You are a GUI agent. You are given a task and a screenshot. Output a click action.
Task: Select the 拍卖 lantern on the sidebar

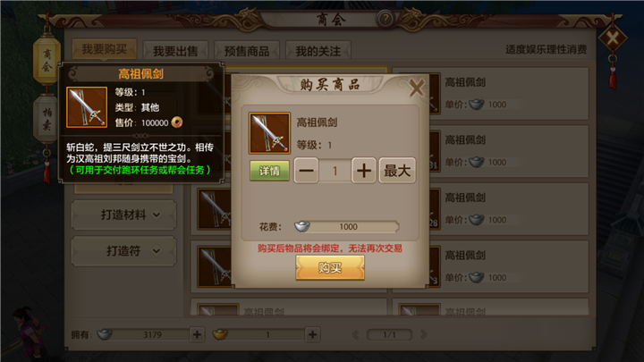coord(47,119)
